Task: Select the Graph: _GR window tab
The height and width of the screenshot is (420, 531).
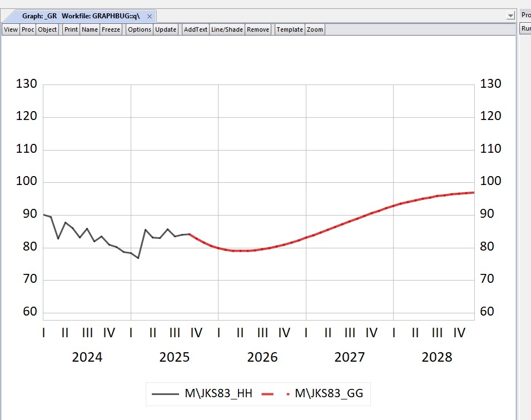Action: point(81,16)
